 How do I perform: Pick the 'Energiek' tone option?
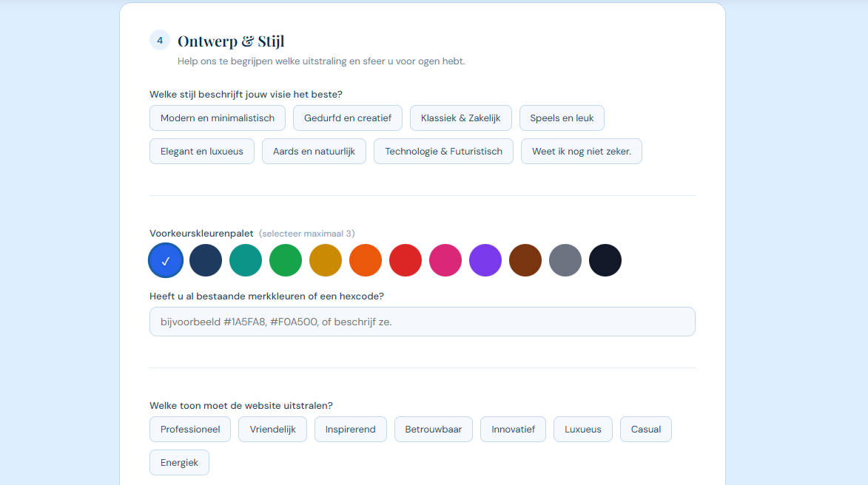click(179, 462)
